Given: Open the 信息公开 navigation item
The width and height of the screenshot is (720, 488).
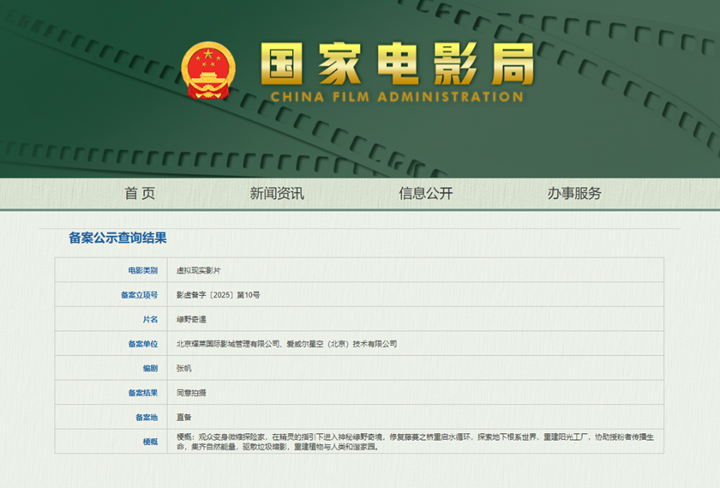Looking at the screenshot, I should click(426, 193).
